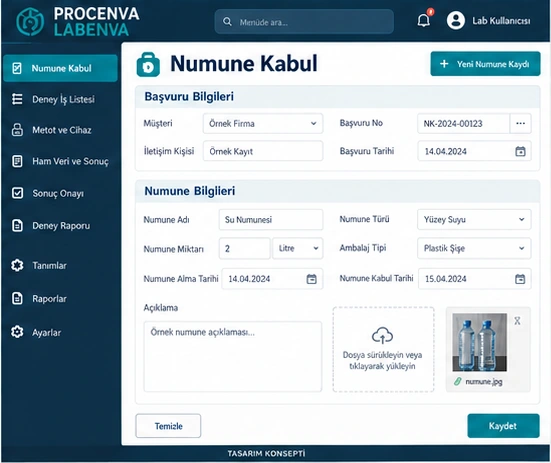The height and width of the screenshot is (463, 551).
Task: Open the Numune Alma Tarihi calendar picker
Action: tap(311, 279)
